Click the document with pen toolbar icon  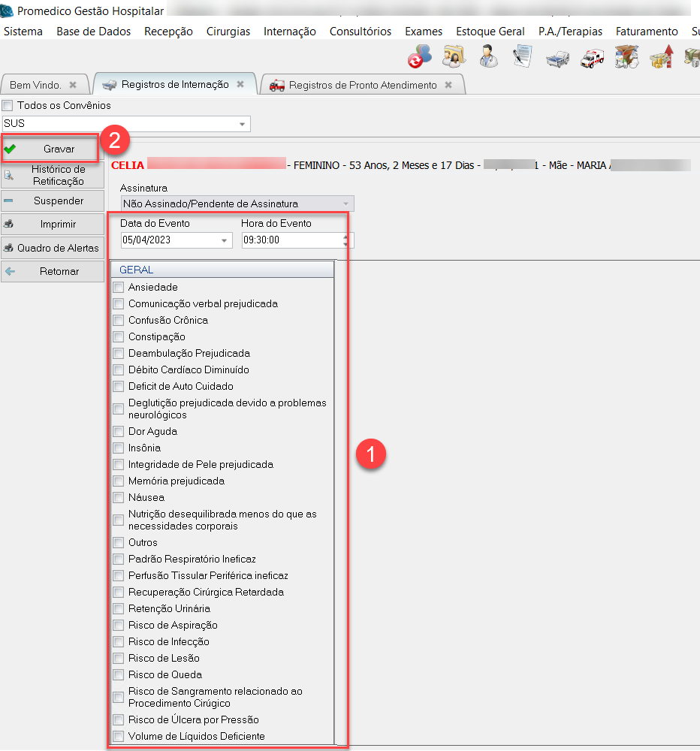523,56
